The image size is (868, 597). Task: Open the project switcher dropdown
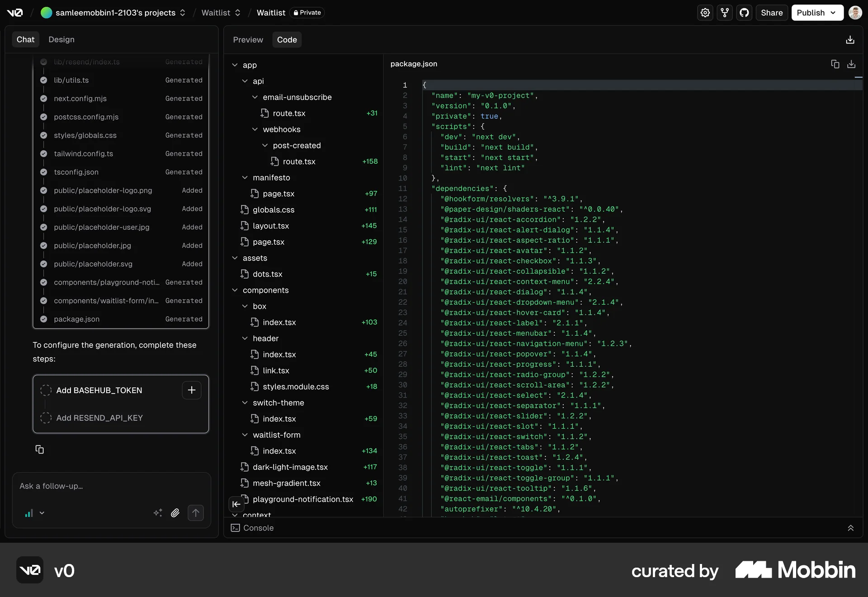point(183,13)
